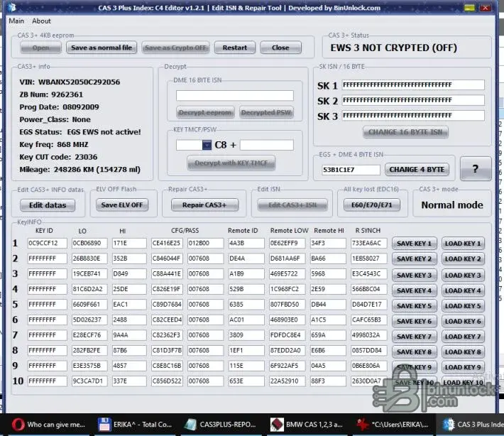Click the Edit CAS3+ ISN button
Screen dimensions: 504x436
(x=292, y=205)
